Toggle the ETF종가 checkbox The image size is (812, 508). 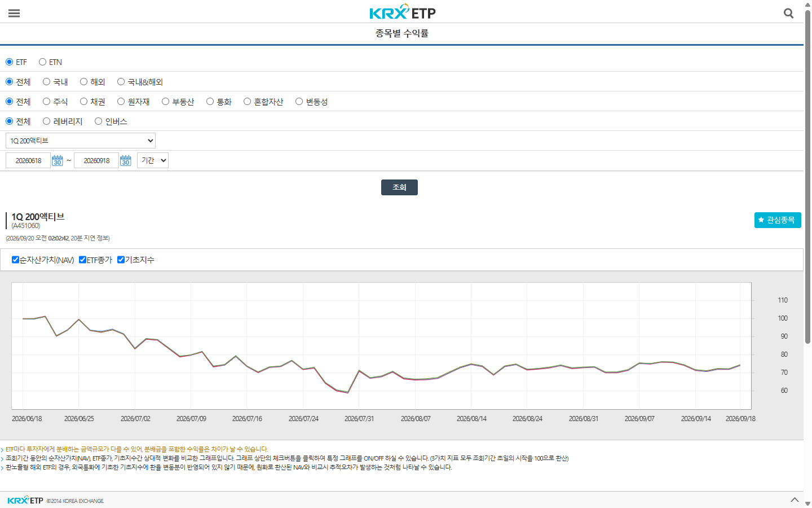click(x=82, y=260)
